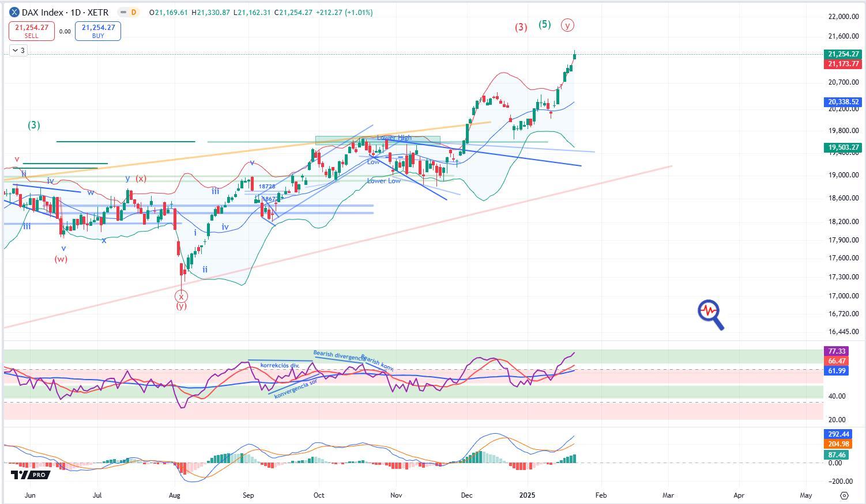Viewport: 866px width, 504px height.
Task: Click the 2025 label on time axis
Action: click(x=528, y=495)
